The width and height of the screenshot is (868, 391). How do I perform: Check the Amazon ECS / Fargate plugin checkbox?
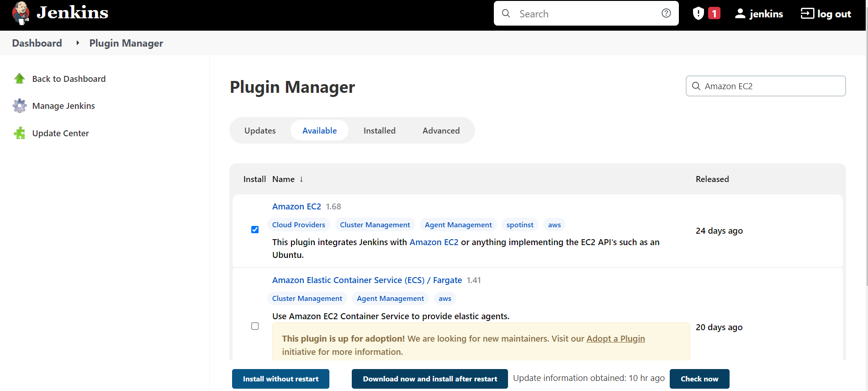[x=255, y=326]
